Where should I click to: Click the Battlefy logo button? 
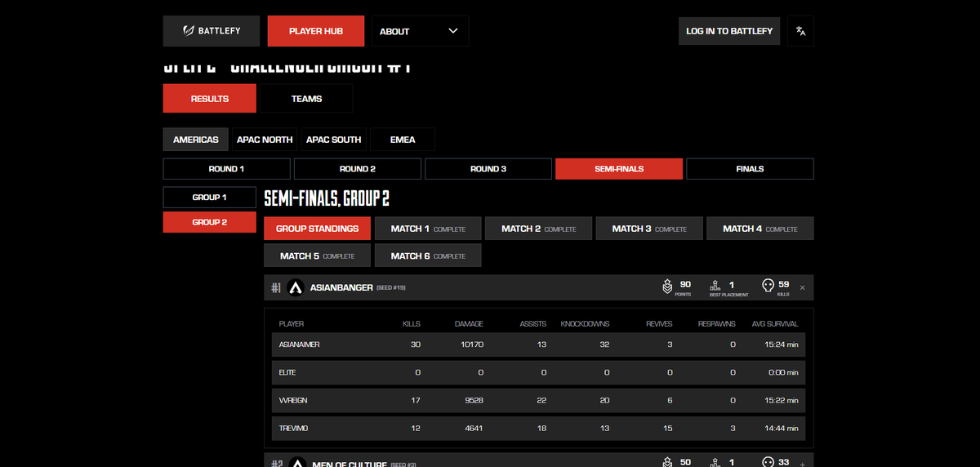point(212,31)
